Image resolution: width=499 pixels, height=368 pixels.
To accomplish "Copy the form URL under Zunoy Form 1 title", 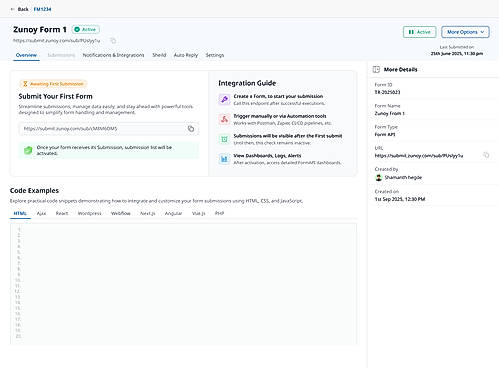I will tap(113, 41).
